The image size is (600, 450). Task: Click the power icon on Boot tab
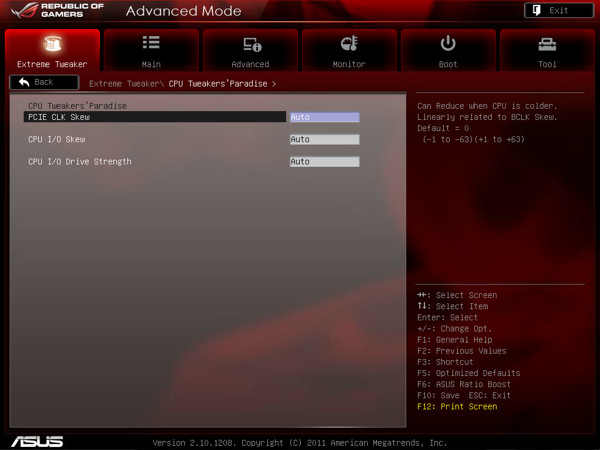pos(448,44)
